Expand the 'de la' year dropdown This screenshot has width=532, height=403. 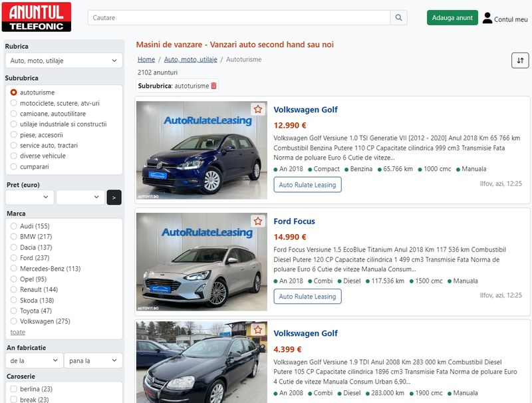(34, 360)
